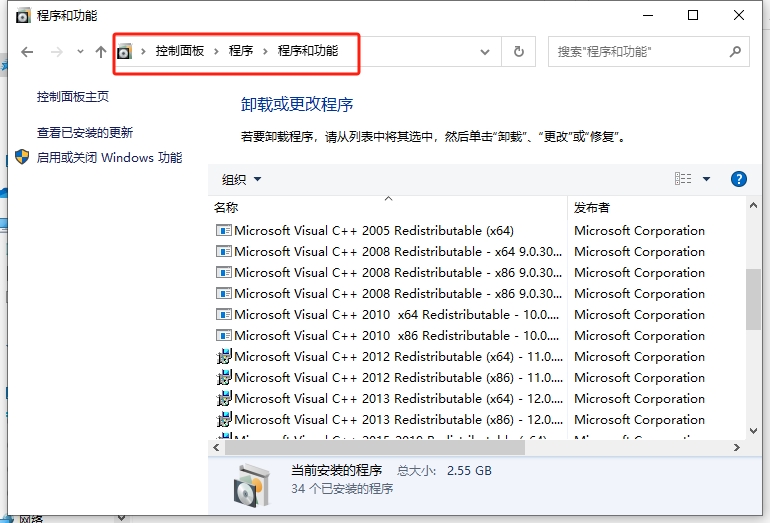Open 查看已安装的更新 link
The width and height of the screenshot is (770, 523).
[x=85, y=132]
